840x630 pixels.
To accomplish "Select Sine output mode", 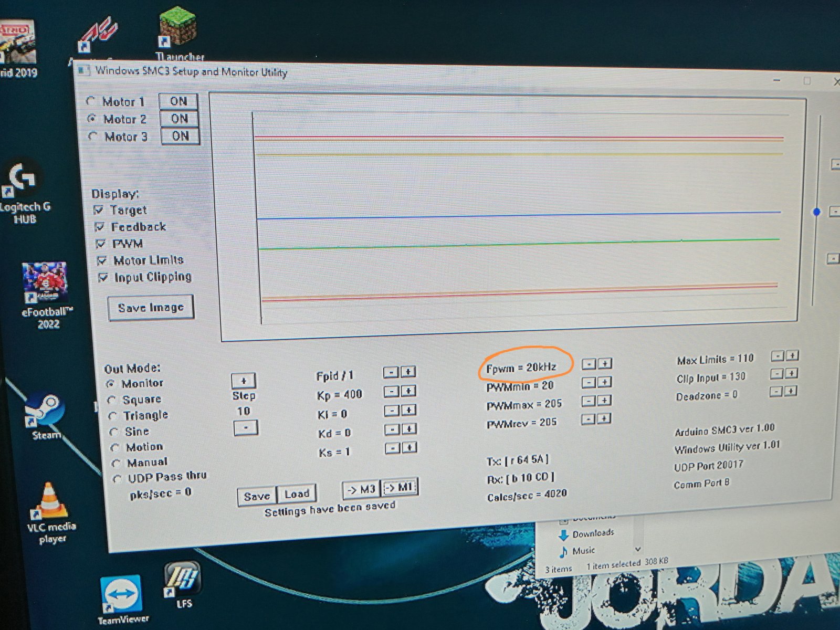I will pos(114,432).
